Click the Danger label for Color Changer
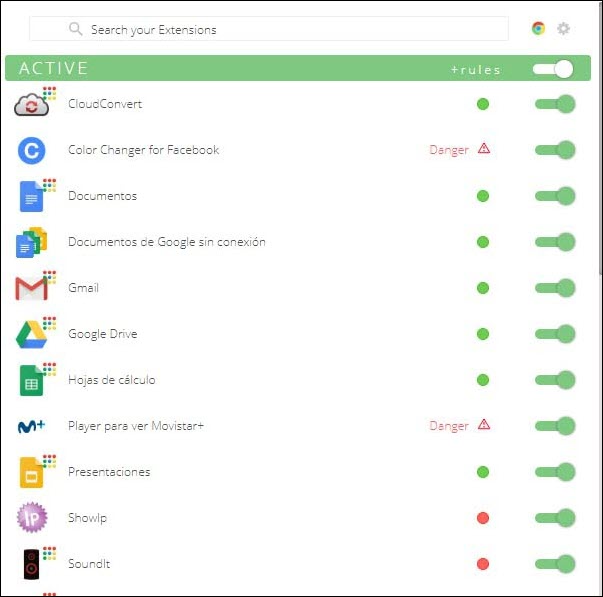Viewport: 603px width, 597px height. (449, 150)
